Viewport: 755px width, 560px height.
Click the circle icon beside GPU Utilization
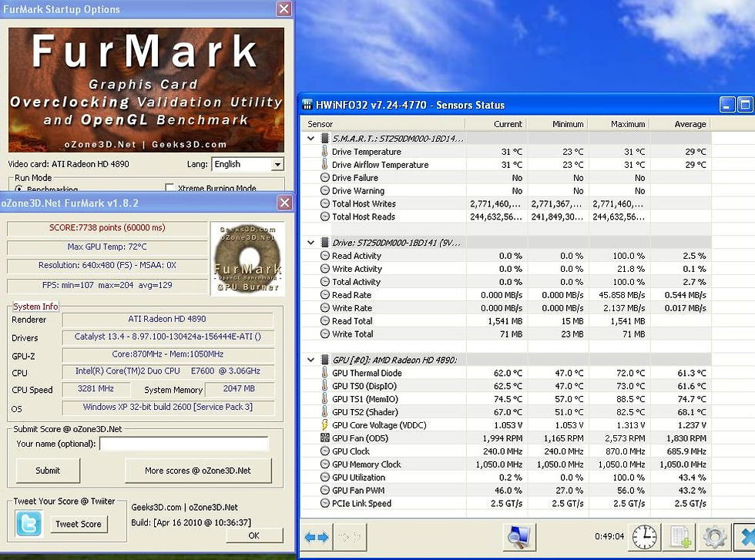click(325, 477)
